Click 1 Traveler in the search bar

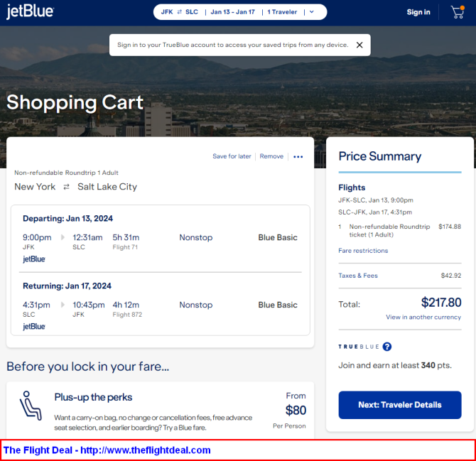point(282,12)
